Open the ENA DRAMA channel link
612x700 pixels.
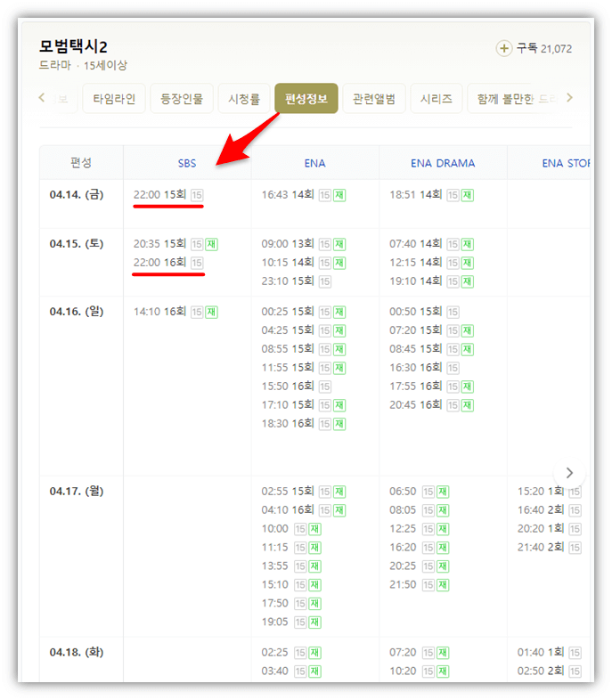443,163
